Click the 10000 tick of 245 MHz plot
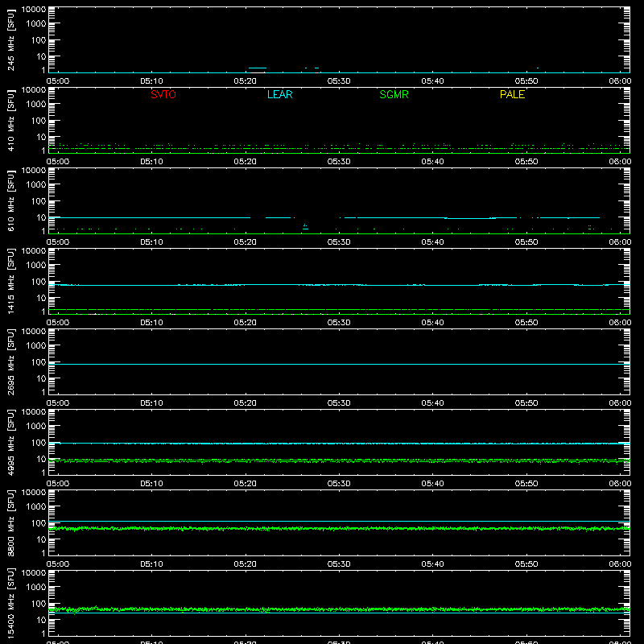The width and height of the screenshot is (644, 644). click(x=34, y=10)
